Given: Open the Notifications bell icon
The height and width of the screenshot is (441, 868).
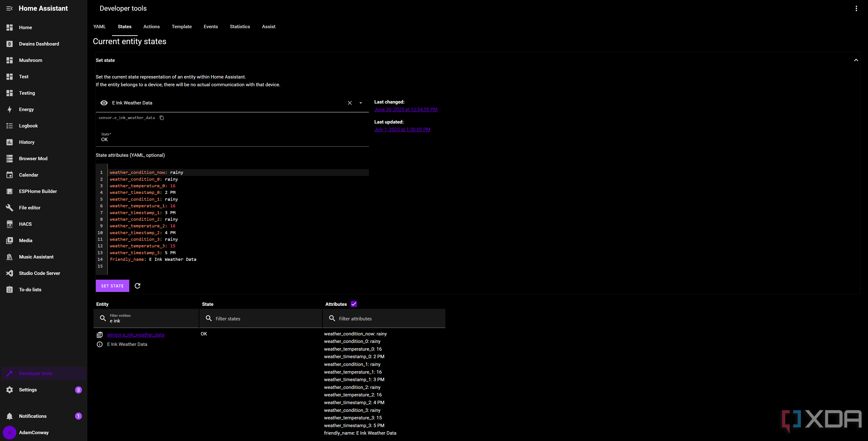Looking at the screenshot, I should coord(9,416).
